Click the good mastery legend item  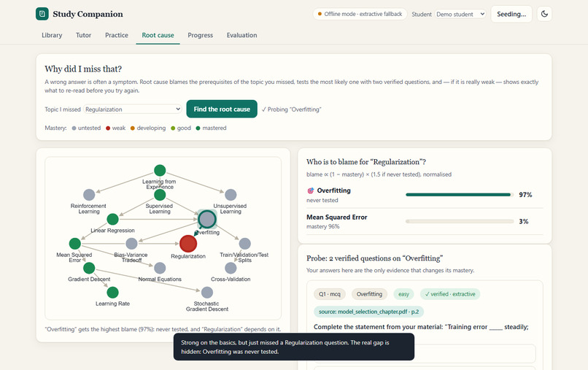(181, 128)
